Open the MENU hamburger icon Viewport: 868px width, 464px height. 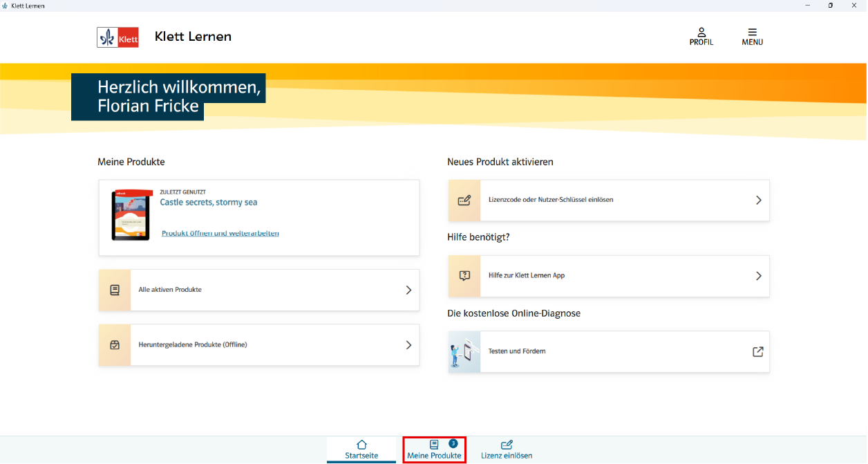pyautogui.click(x=751, y=33)
